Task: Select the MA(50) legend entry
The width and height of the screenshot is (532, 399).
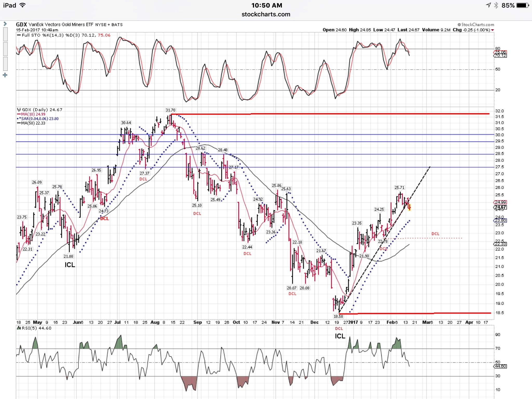Action: [31, 123]
